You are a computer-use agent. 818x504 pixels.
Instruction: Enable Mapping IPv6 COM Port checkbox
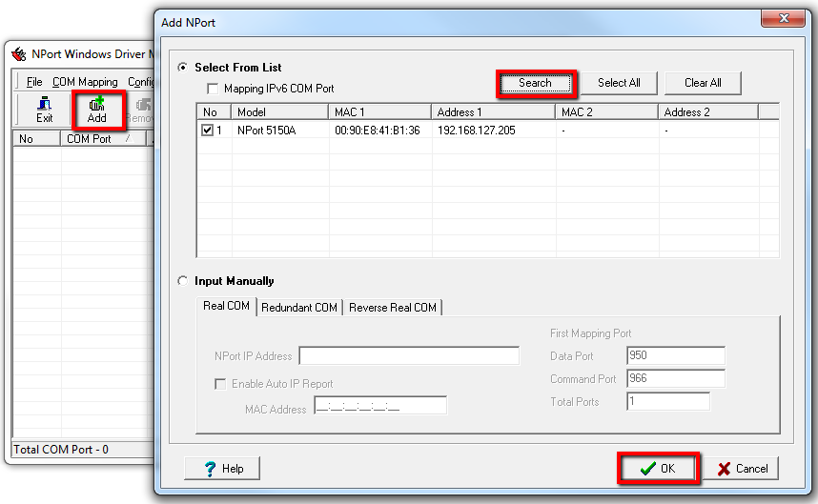pos(214,89)
